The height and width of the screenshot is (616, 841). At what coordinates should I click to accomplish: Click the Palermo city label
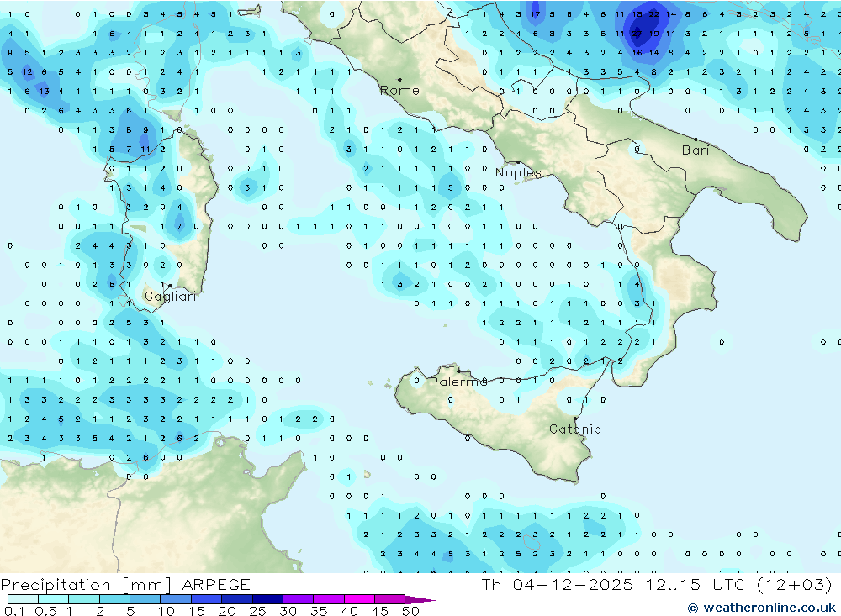pyautogui.click(x=458, y=382)
